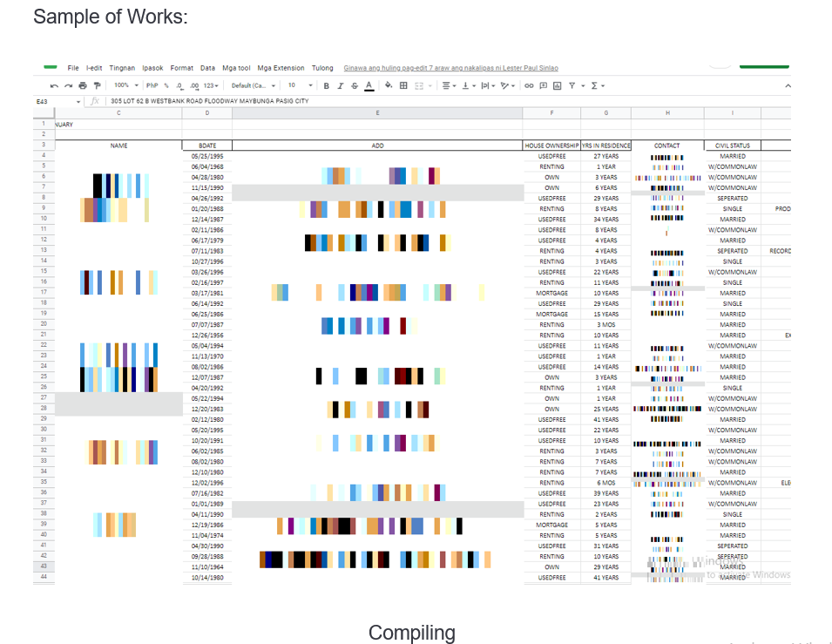The image size is (832, 644).
Task: Select birthdate cell 10/14/1980
Action: click(207, 577)
